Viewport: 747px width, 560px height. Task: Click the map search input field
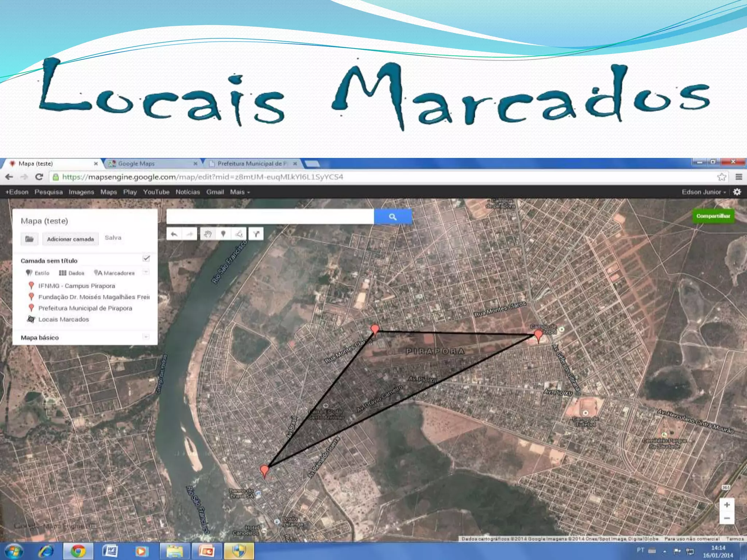click(270, 217)
